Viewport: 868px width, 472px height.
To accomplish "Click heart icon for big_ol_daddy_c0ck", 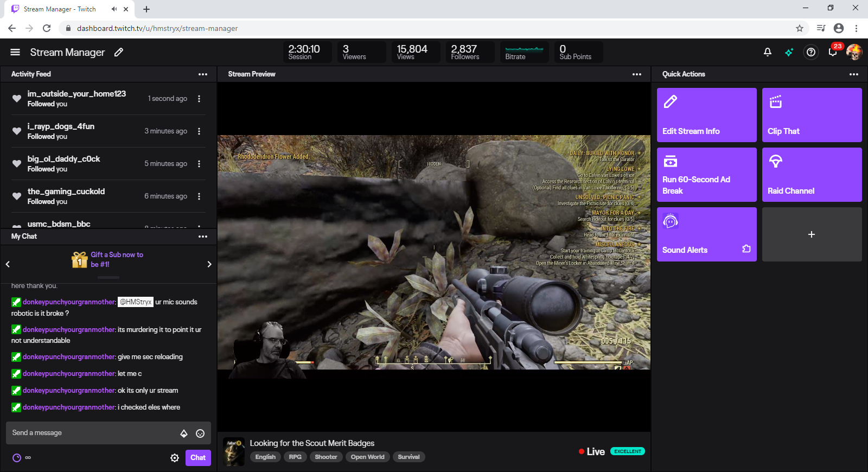I will point(17,164).
